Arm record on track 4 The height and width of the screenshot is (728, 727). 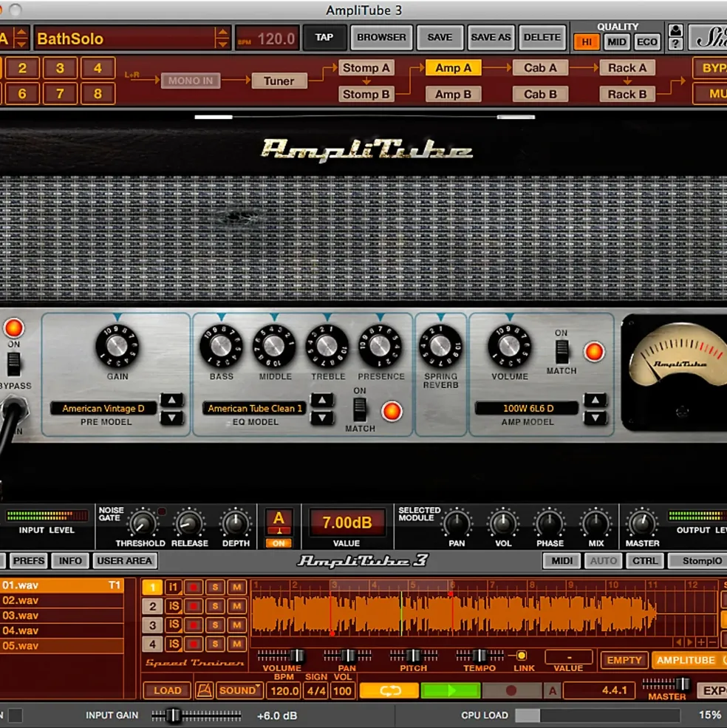click(194, 644)
